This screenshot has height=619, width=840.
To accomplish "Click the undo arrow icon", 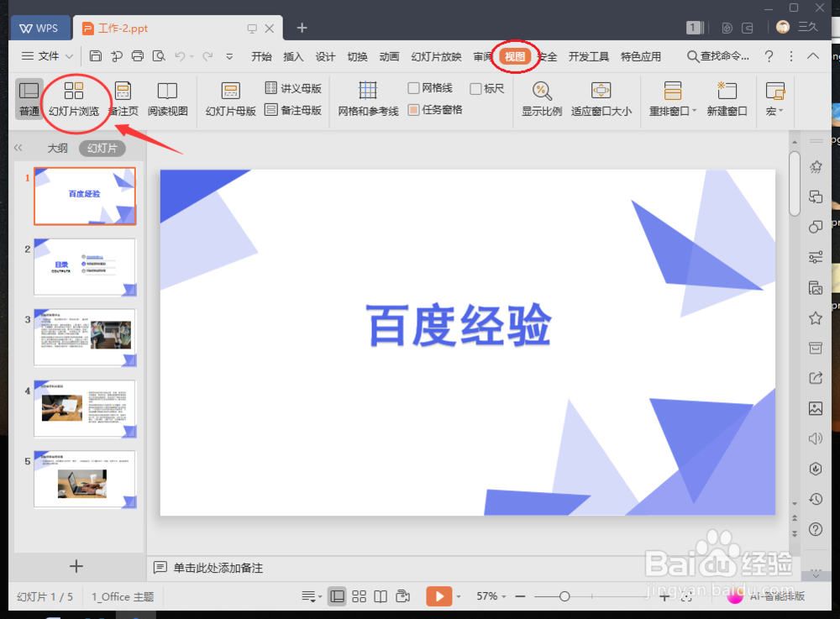I will [180, 56].
